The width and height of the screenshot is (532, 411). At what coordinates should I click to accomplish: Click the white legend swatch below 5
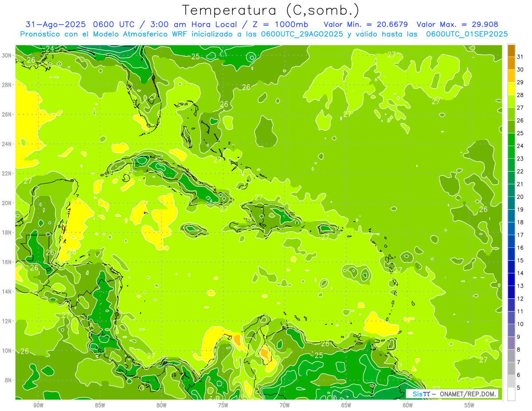(x=511, y=394)
